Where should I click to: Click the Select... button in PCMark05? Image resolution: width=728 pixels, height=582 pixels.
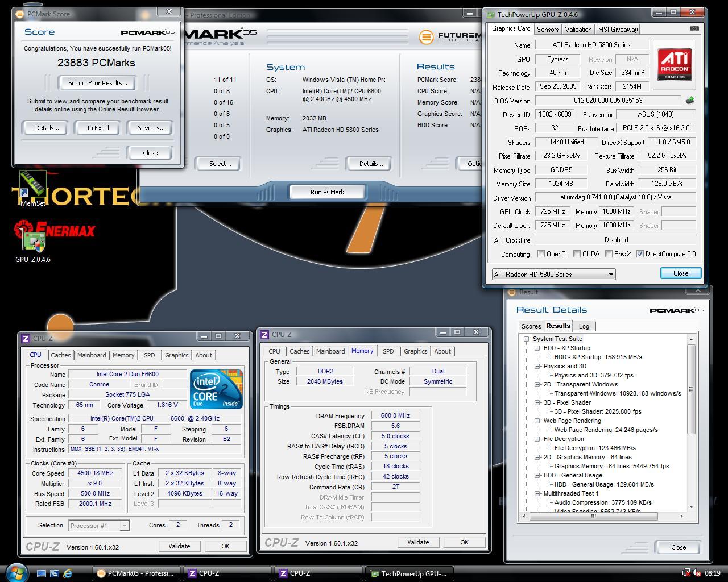[220, 164]
